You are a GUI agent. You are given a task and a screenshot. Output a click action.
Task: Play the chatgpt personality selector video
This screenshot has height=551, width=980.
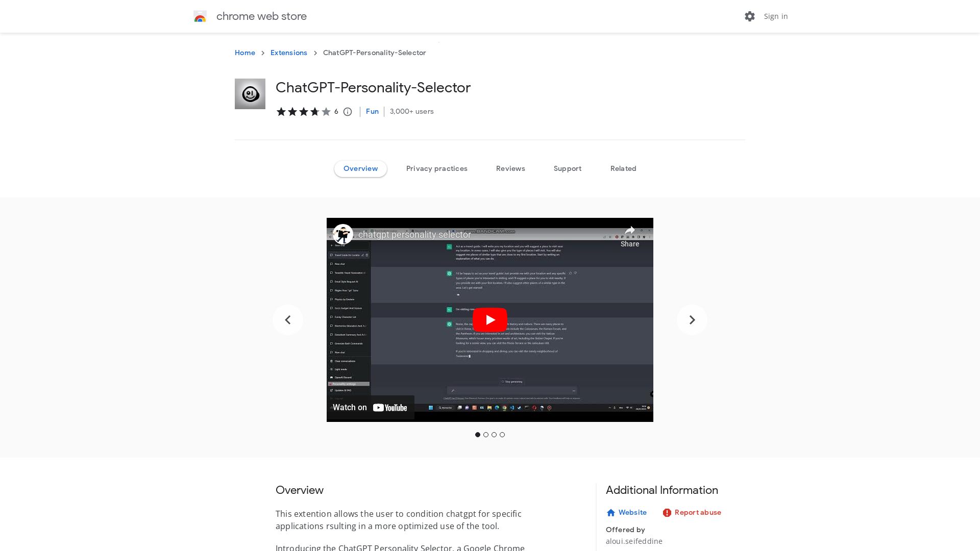pyautogui.click(x=490, y=320)
